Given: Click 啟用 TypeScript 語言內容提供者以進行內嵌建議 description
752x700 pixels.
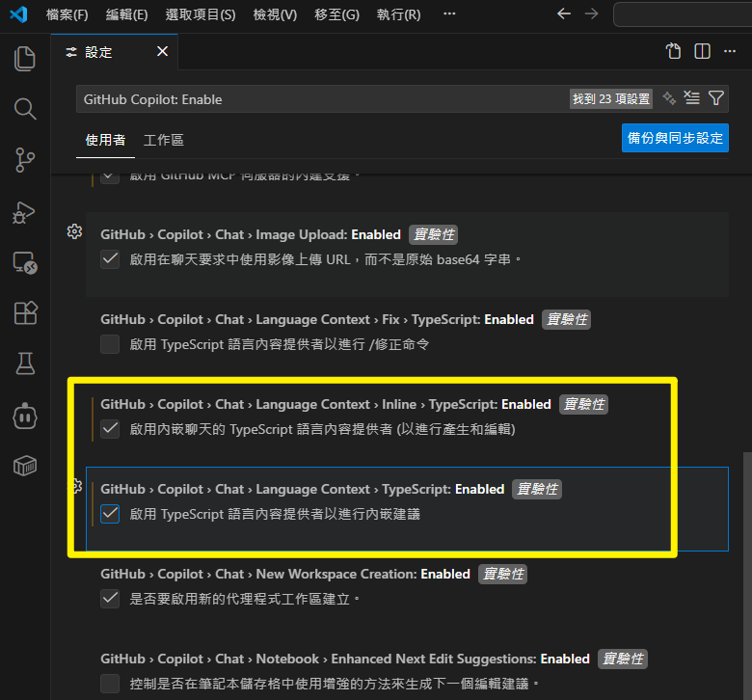Looking at the screenshot, I should tap(275, 514).
